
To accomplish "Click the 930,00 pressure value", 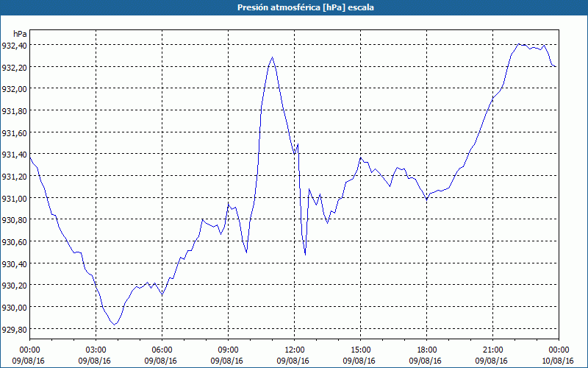I will [x=14, y=308].
